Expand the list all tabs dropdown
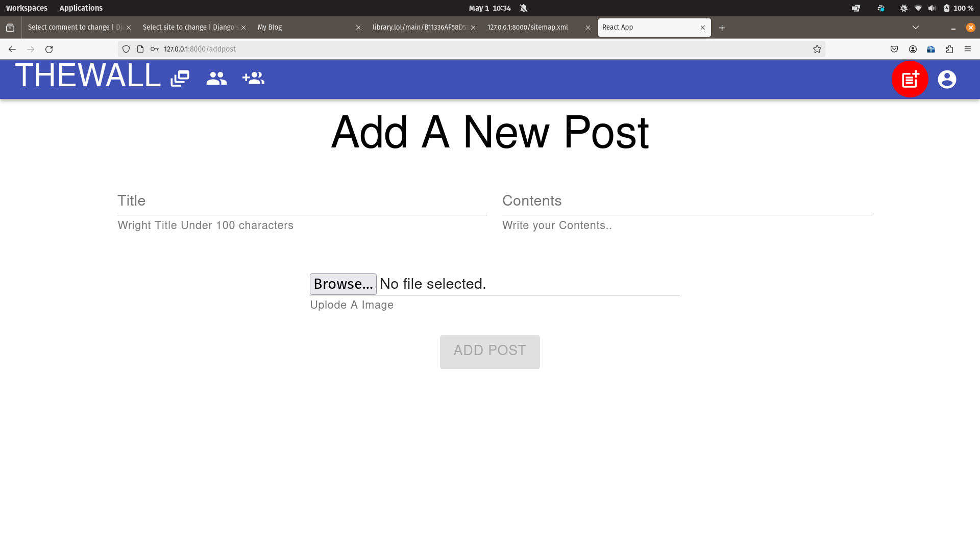980x551 pixels. point(916,28)
